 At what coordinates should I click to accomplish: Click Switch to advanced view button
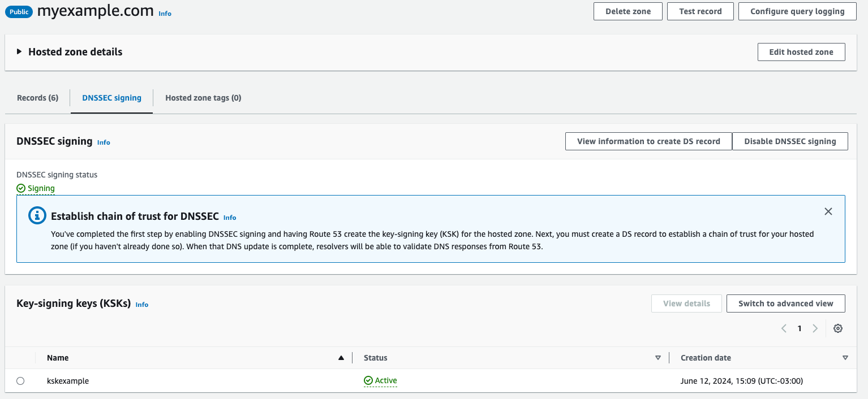tap(785, 303)
